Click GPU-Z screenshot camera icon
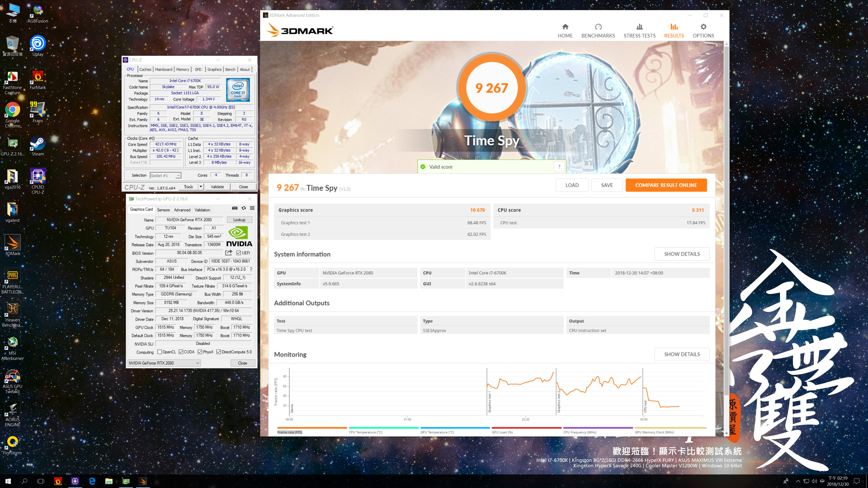This screenshot has width=868, height=488. (x=235, y=208)
